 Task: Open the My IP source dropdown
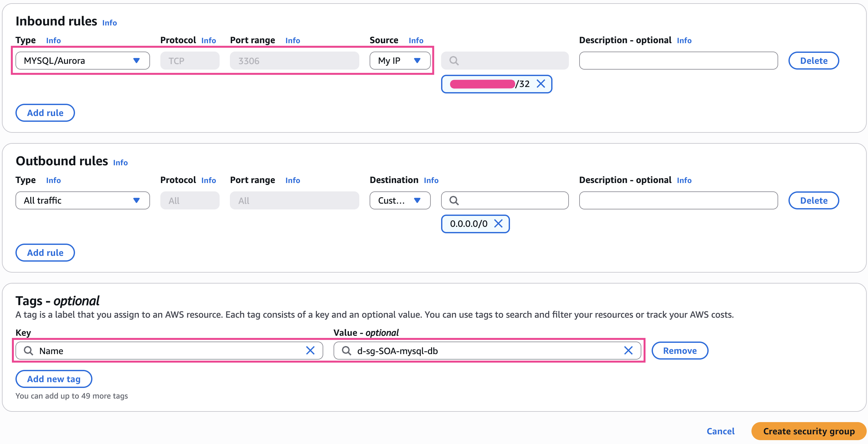(x=400, y=61)
